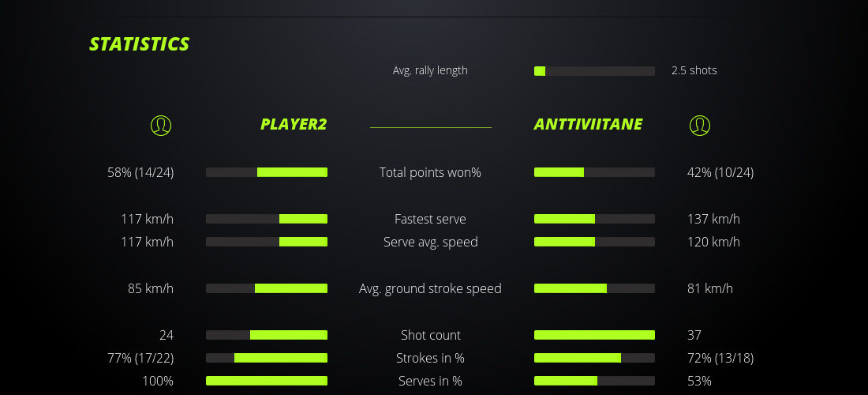Image resolution: width=868 pixels, height=395 pixels.
Task: Click PLAYER2's Strokes in % bar
Action: click(x=267, y=358)
